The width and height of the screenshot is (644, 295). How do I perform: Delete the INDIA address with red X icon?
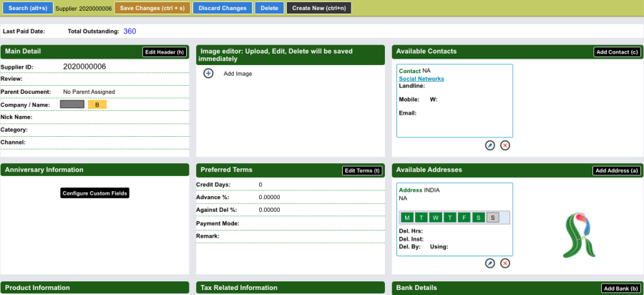point(505,263)
